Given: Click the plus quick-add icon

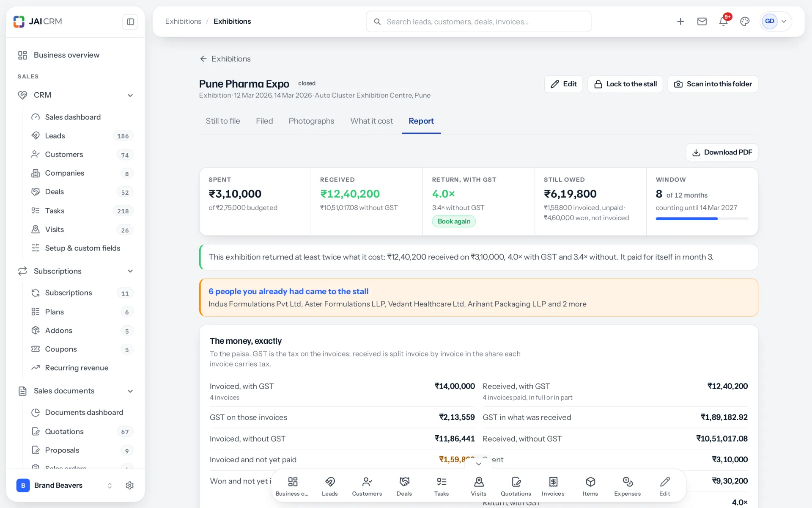Looking at the screenshot, I should [x=680, y=22].
